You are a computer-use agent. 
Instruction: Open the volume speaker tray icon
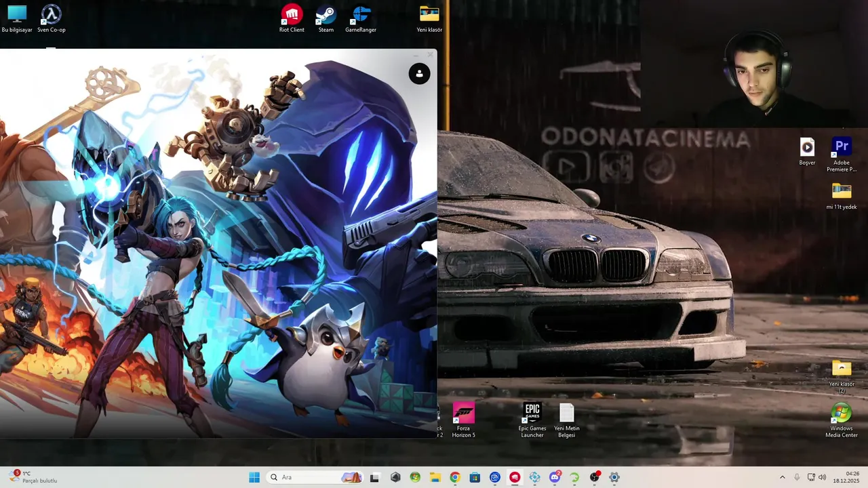[x=823, y=477]
